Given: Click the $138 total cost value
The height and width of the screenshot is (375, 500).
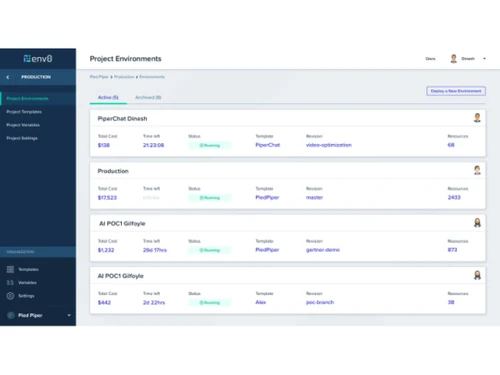Looking at the screenshot, I should [104, 145].
